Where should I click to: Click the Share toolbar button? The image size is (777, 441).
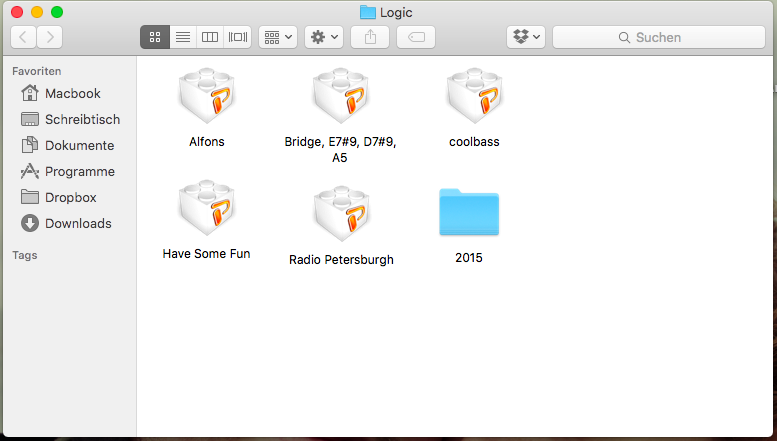pyautogui.click(x=370, y=37)
